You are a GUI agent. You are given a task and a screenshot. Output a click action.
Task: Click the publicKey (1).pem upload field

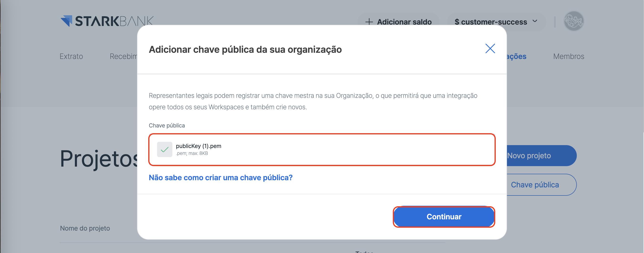[x=322, y=150]
